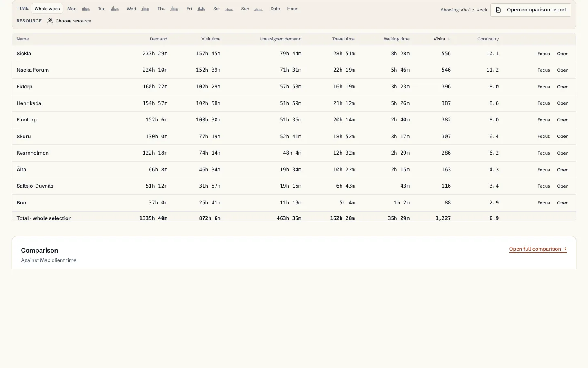Switch to the Sat time tab

tap(223, 9)
